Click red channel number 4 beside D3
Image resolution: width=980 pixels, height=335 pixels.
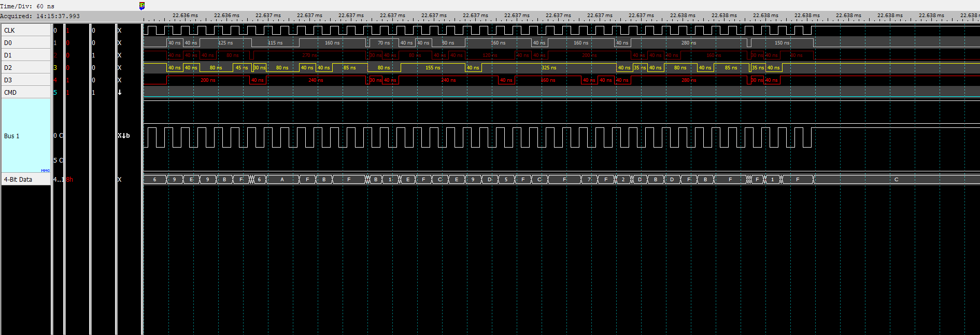click(55, 80)
